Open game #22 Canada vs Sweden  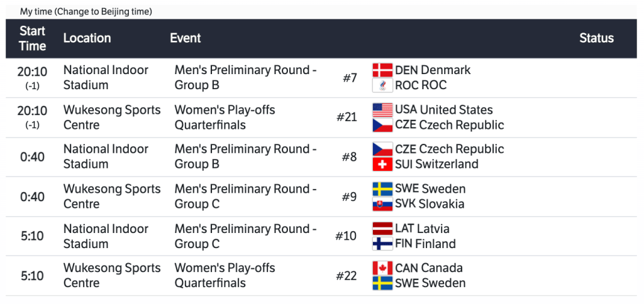348,276
